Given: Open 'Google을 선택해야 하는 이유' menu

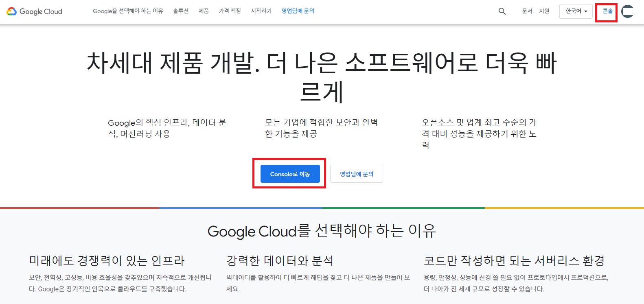Looking at the screenshot, I should (128, 11).
